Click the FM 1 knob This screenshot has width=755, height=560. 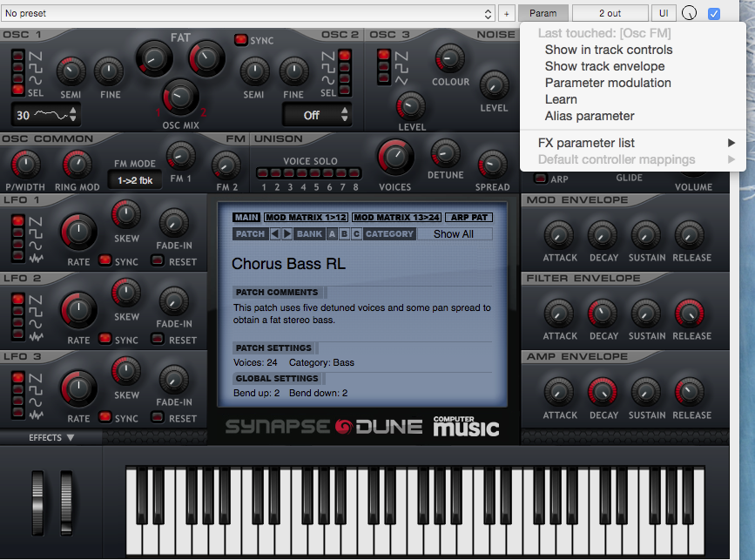[x=180, y=156]
